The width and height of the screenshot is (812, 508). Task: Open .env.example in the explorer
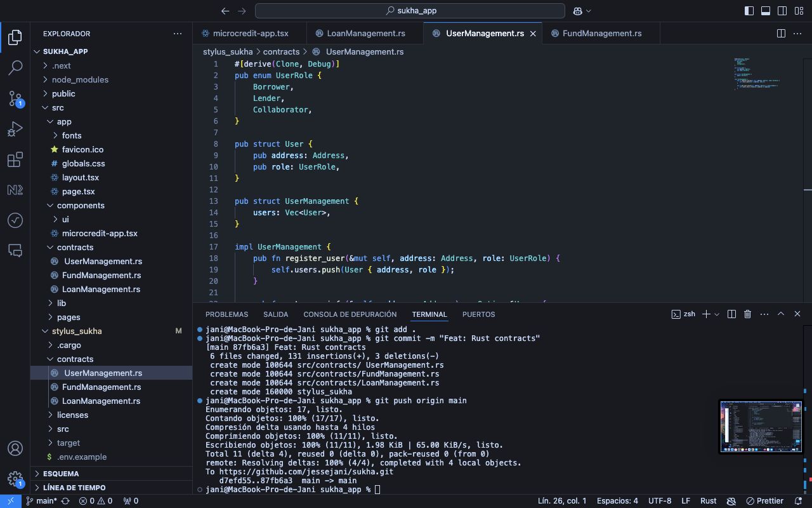point(111,457)
